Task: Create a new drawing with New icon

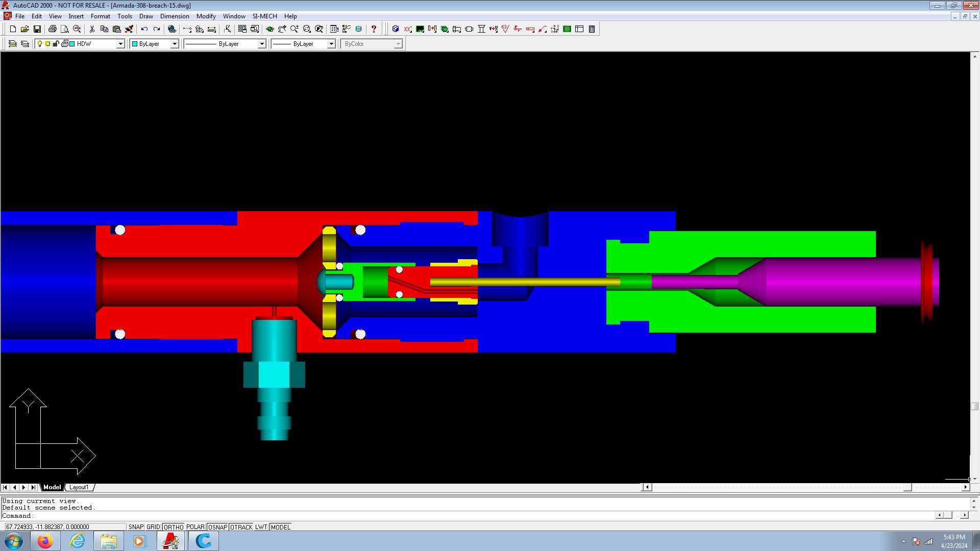Action: pos(13,29)
